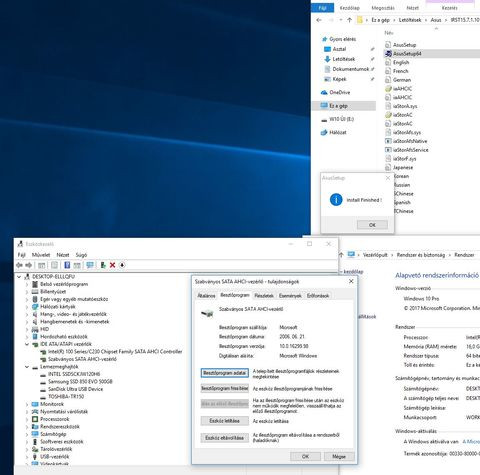The height and width of the screenshot is (475, 480).
Task: Open OneDrive in Explorer sidebar
Action: (339, 92)
